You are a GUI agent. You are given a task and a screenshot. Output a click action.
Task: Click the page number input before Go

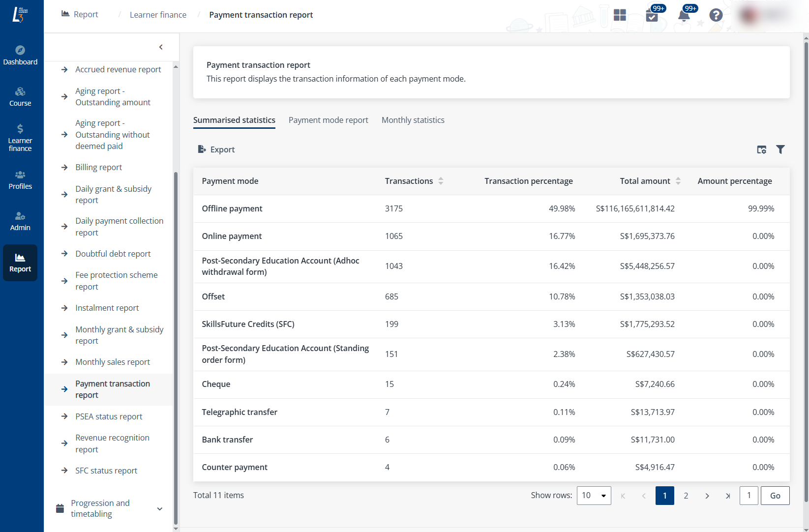point(749,496)
